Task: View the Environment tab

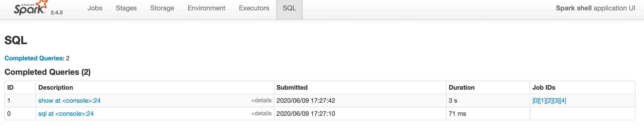Action: 206,8
